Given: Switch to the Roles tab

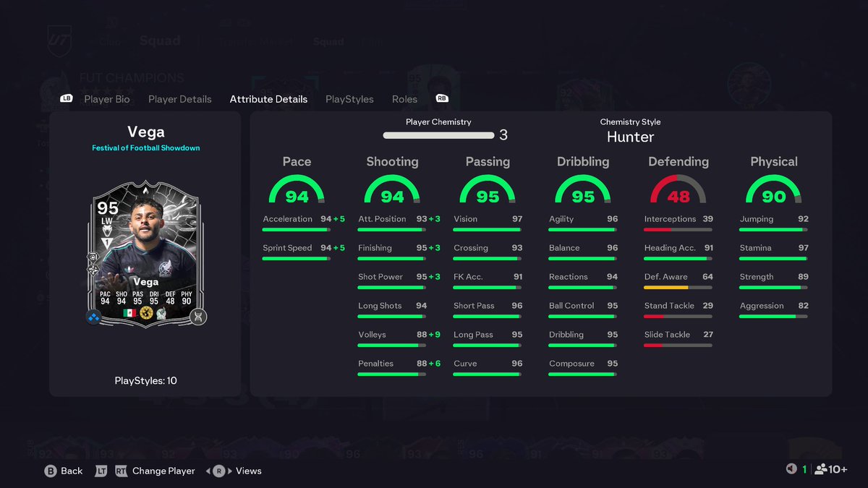Looking at the screenshot, I should 404,99.
